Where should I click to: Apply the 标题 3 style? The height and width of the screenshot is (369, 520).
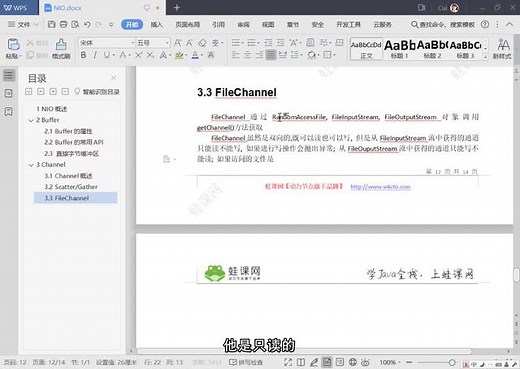(x=465, y=49)
